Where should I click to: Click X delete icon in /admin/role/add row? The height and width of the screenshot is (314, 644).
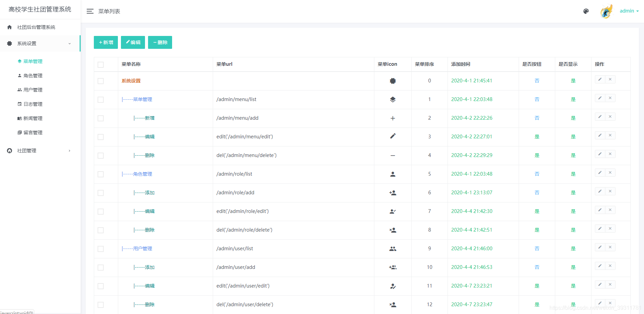(x=610, y=191)
